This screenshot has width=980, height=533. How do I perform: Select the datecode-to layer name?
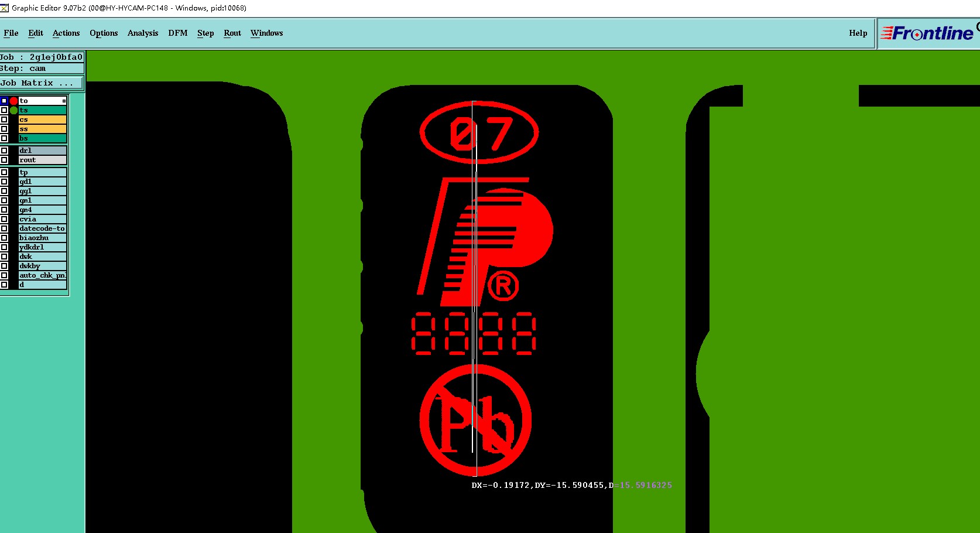[x=42, y=228]
